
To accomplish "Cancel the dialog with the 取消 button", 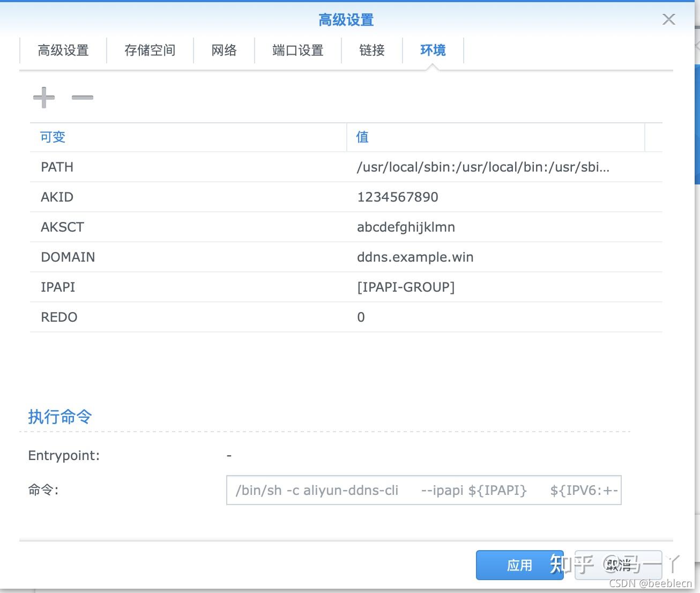I will click(619, 565).
